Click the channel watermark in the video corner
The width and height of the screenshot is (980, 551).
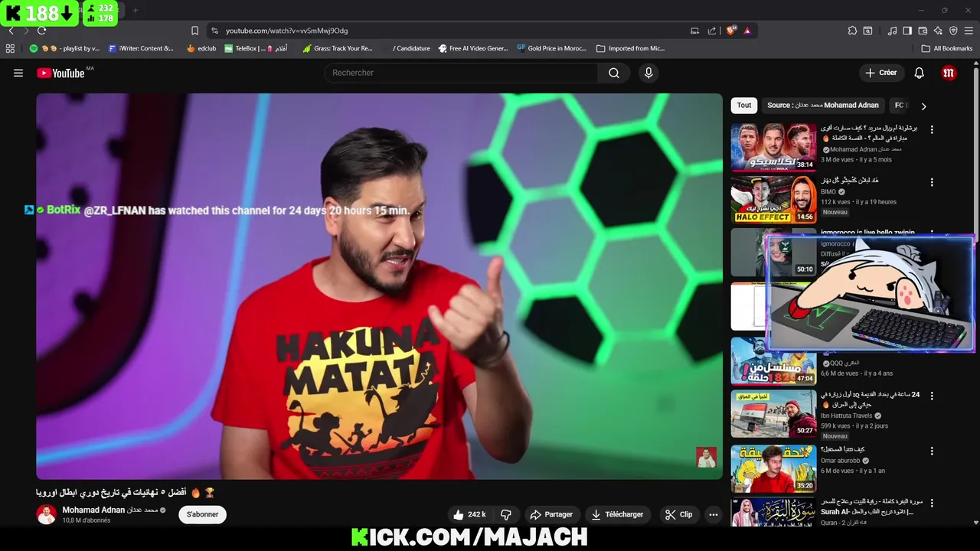point(706,458)
